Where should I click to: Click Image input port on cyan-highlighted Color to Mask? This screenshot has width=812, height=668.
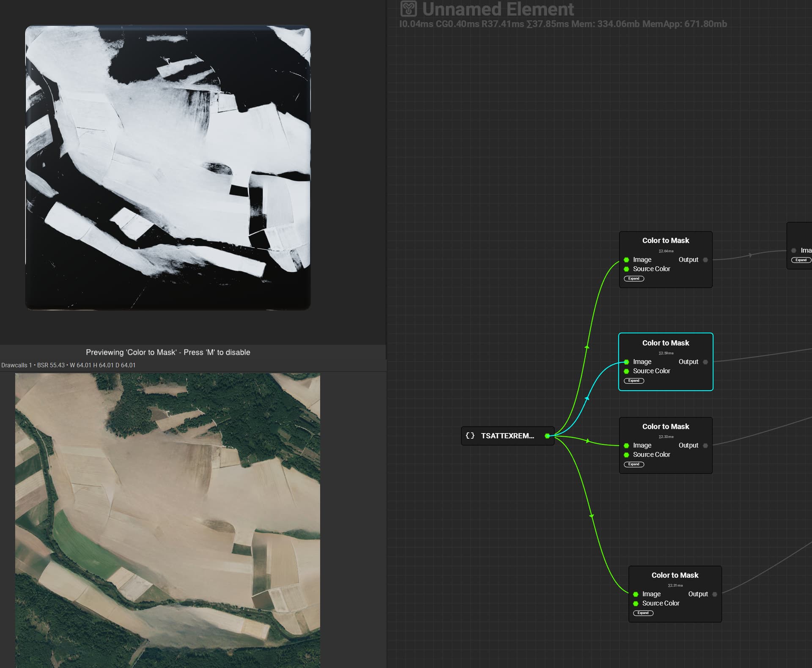tap(626, 362)
